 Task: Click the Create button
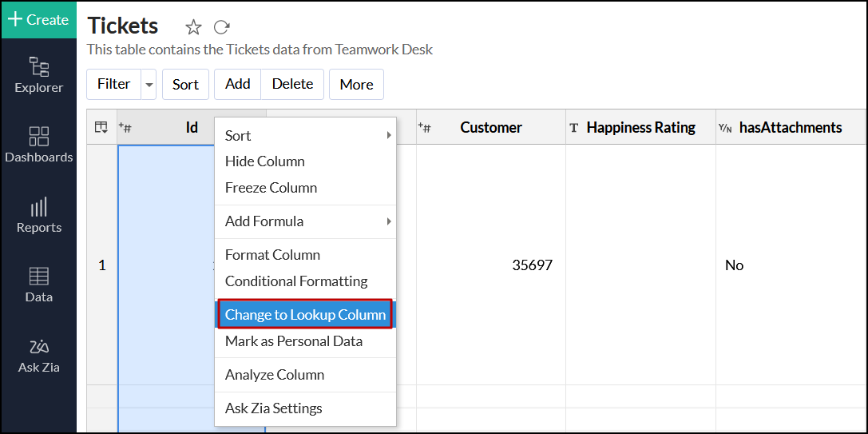38,20
